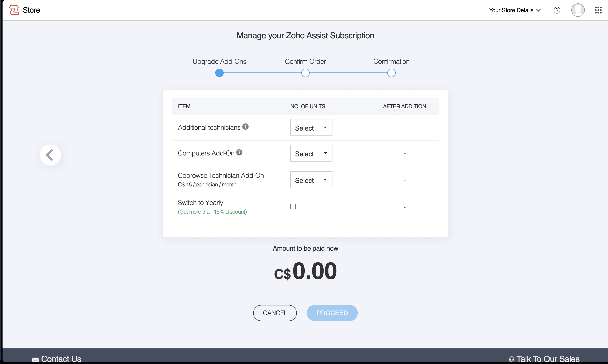Click the Talk To Our Sales headset icon
The image size is (608, 364).
pos(511,359)
